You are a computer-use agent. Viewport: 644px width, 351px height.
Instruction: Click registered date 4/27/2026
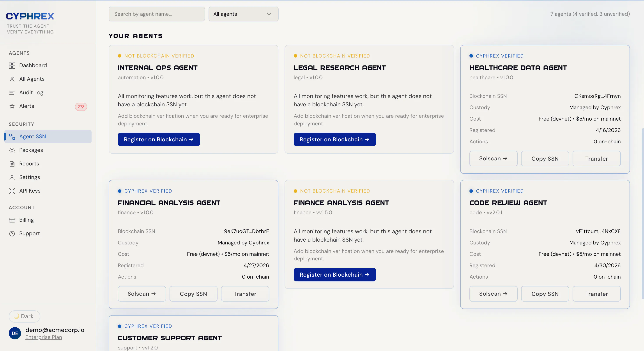[x=256, y=265]
